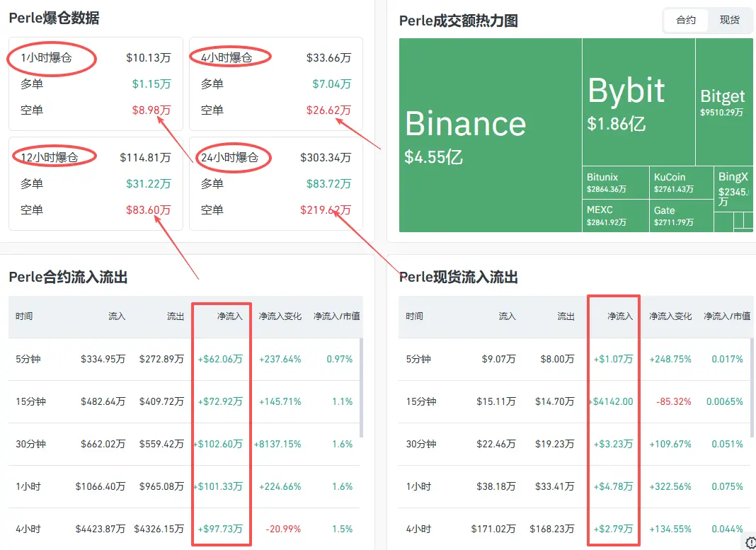The height and width of the screenshot is (550, 756).
Task: Click 空单 label in 1小时爆仓 card
Action: [32, 110]
